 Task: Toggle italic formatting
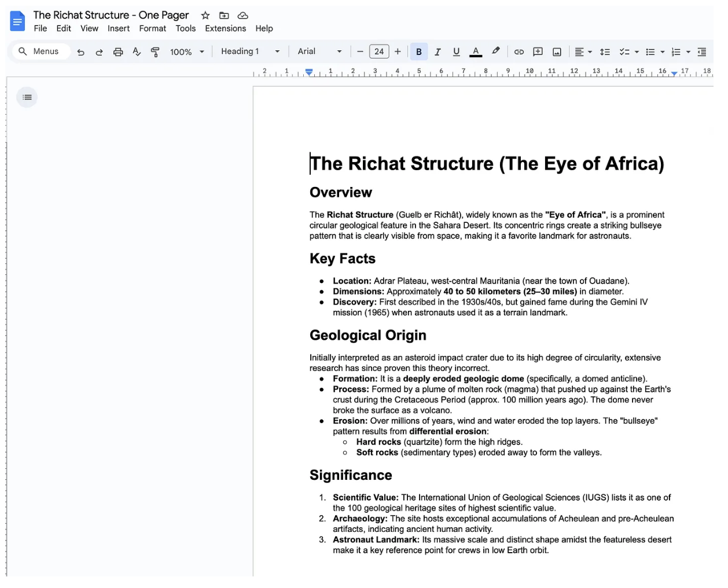click(x=437, y=52)
